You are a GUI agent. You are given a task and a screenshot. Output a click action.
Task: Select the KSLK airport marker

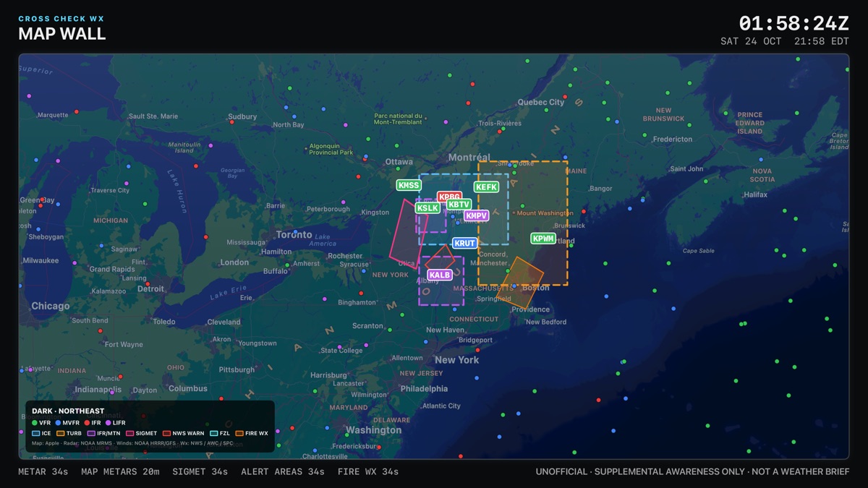coord(427,207)
